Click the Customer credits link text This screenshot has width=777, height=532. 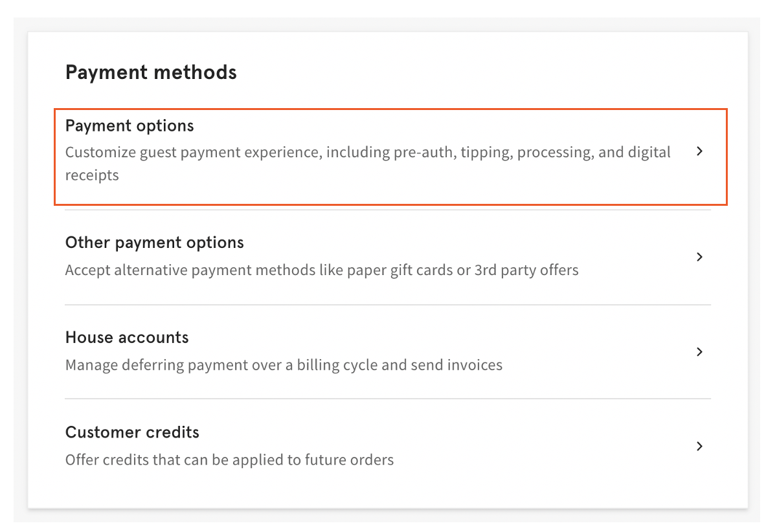131,432
